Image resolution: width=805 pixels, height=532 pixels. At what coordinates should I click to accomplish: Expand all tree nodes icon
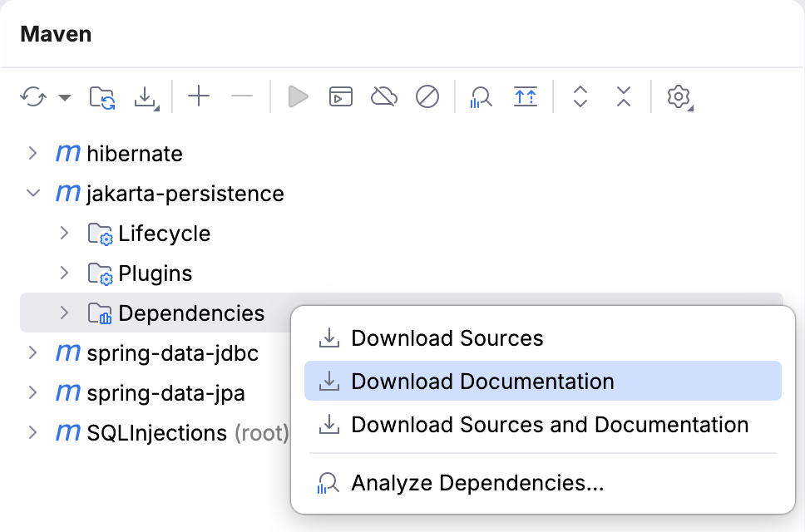tap(580, 96)
